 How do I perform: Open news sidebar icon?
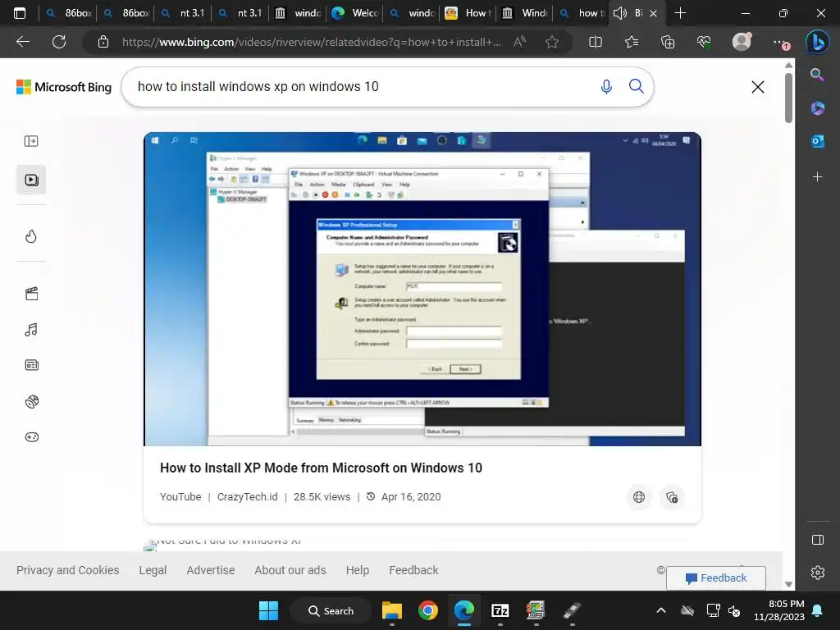(x=31, y=365)
